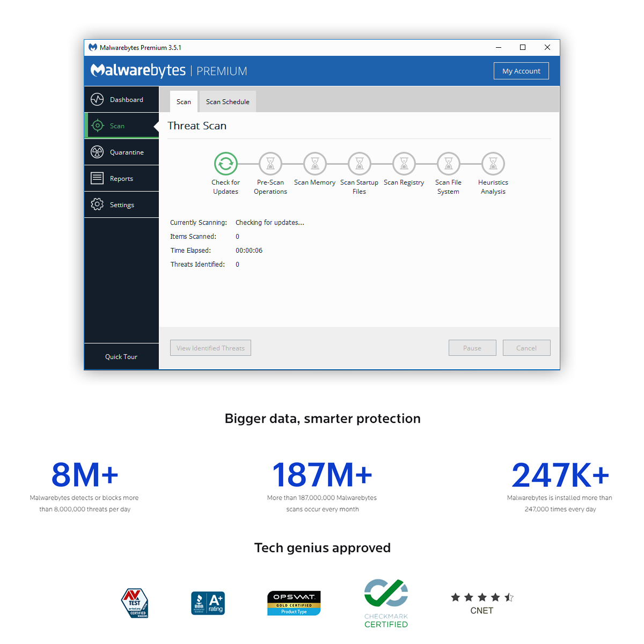Click the Heuristics Analysis hourglass icon
This screenshot has height=644, width=644.
(x=493, y=164)
